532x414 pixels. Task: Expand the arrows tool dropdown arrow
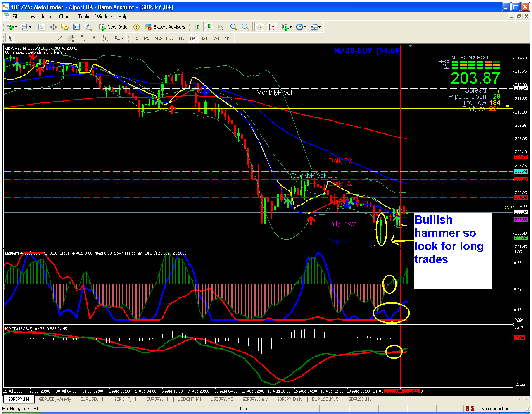[123, 38]
